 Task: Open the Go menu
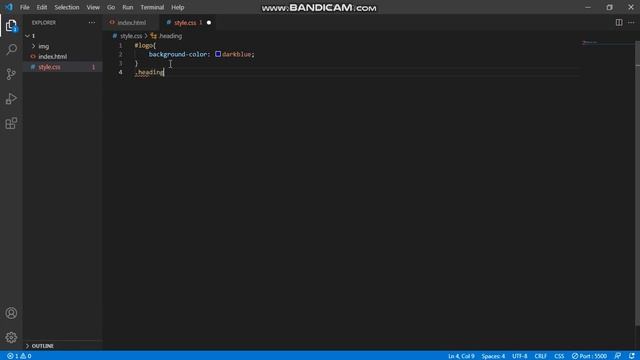pyautogui.click(x=111, y=7)
